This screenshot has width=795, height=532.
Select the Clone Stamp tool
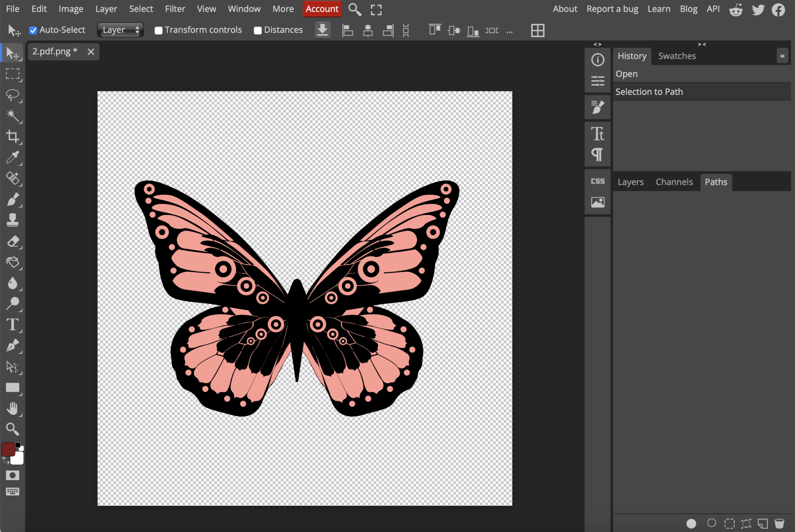12,220
